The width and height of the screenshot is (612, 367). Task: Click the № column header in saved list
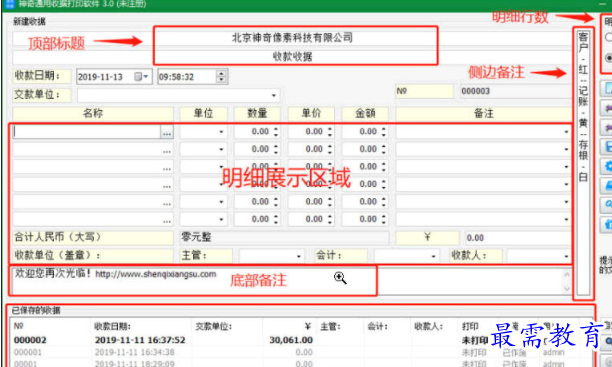(x=19, y=326)
